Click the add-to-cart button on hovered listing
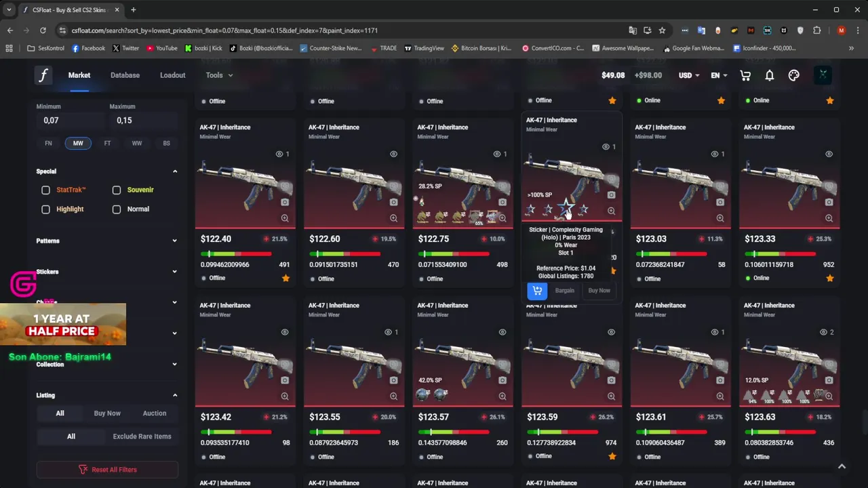 537,291
